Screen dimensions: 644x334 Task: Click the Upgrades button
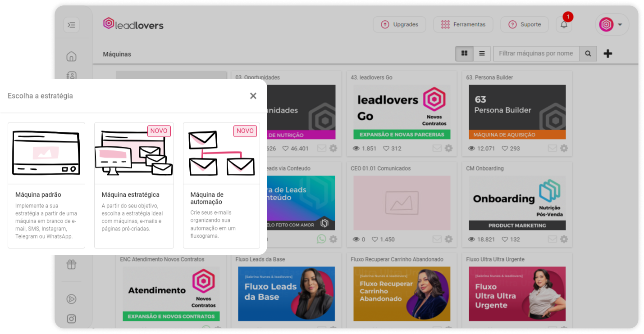tap(399, 24)
